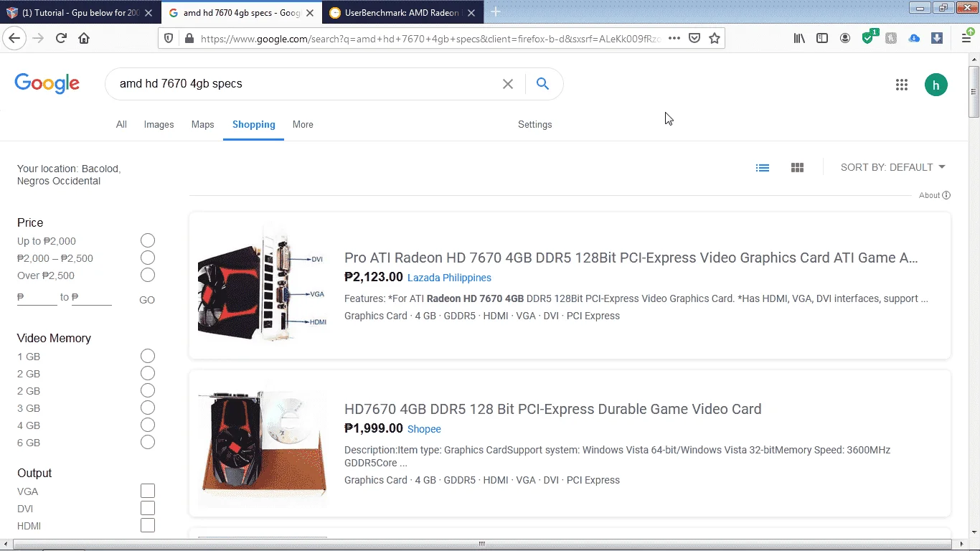980x551 pixels.
Task: Check the HDMI output filter
Action: click(148, 526)
